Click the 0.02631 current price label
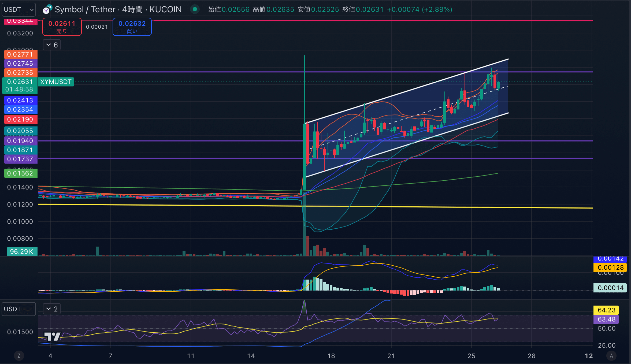 click(20, 86)
